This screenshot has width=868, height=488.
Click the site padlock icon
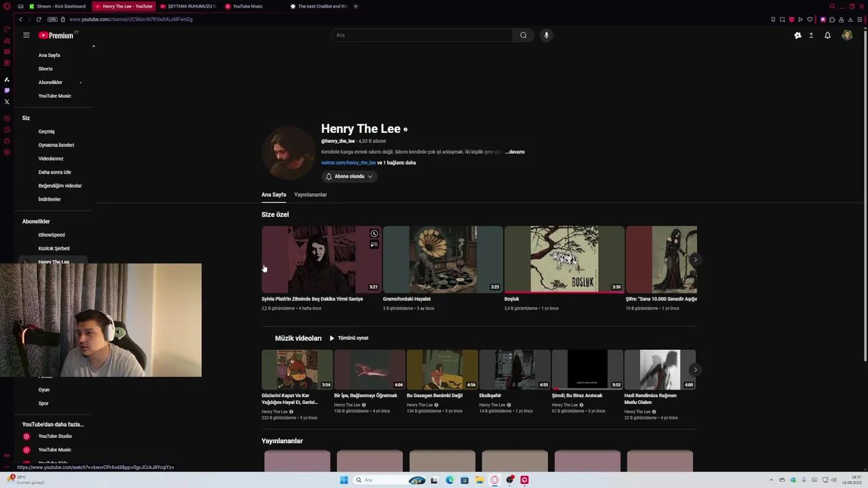pyautogui.click(x=64, y=19)
